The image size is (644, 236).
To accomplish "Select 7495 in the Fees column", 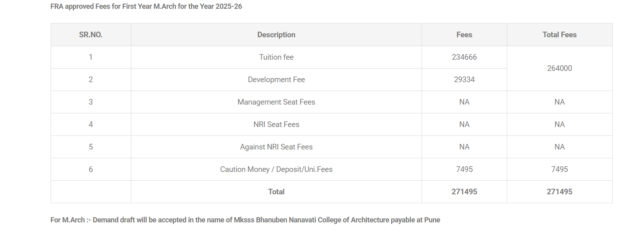I will click(464, 169).
